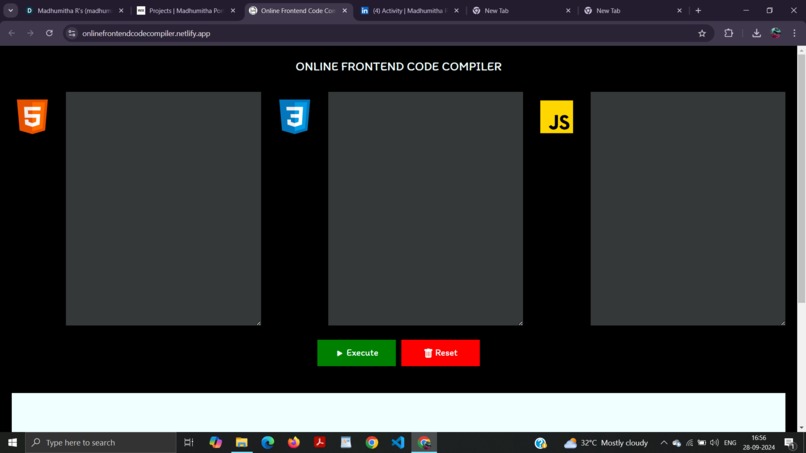The image size is (806, 453).
Task: Open the Get Help taskbar icon
Action: point(540,443)
